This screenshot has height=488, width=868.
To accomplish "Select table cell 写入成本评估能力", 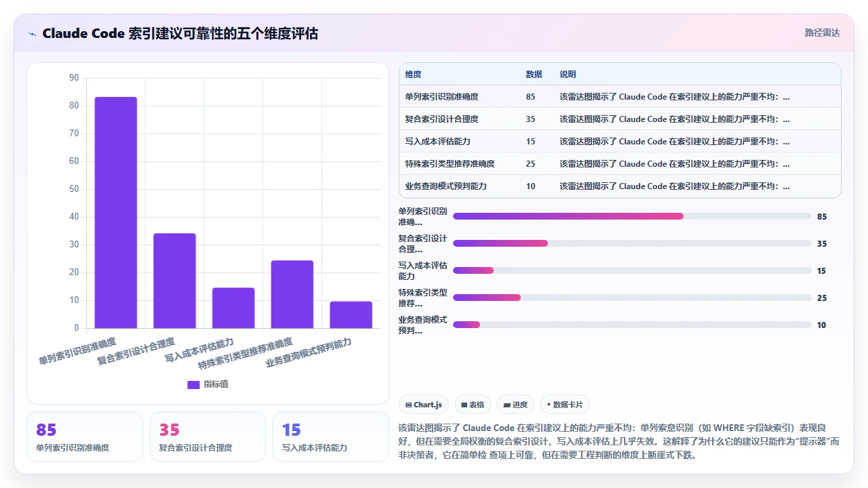I will point(437,142).
